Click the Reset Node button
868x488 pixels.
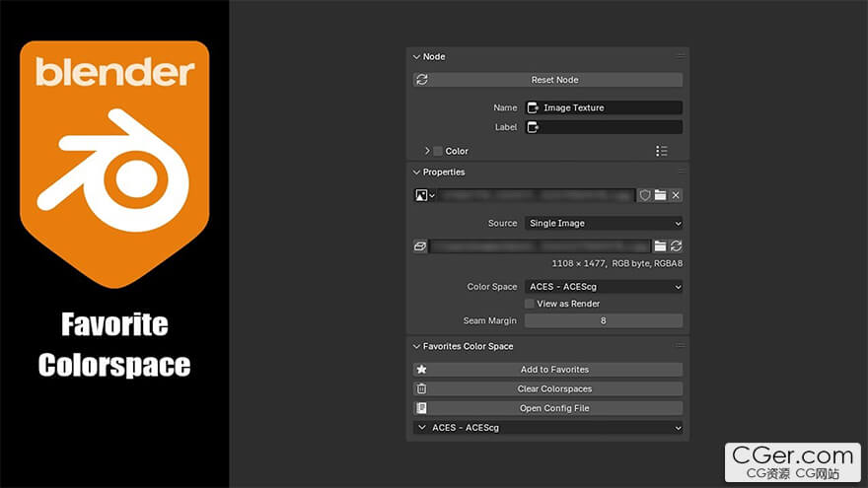coord(547,80)
